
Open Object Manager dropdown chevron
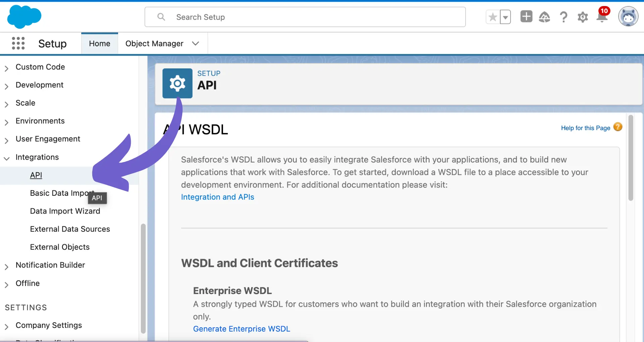tap(196, 44)
